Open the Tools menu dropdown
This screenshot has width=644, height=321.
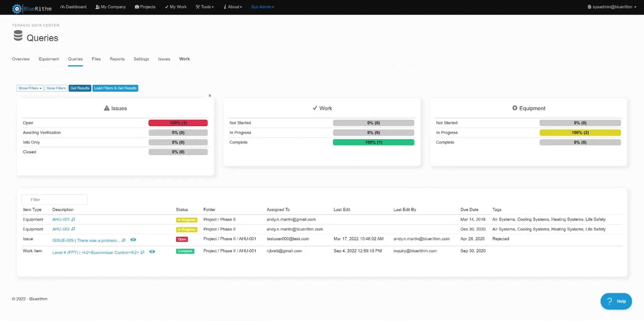click(x=205, y=7)
